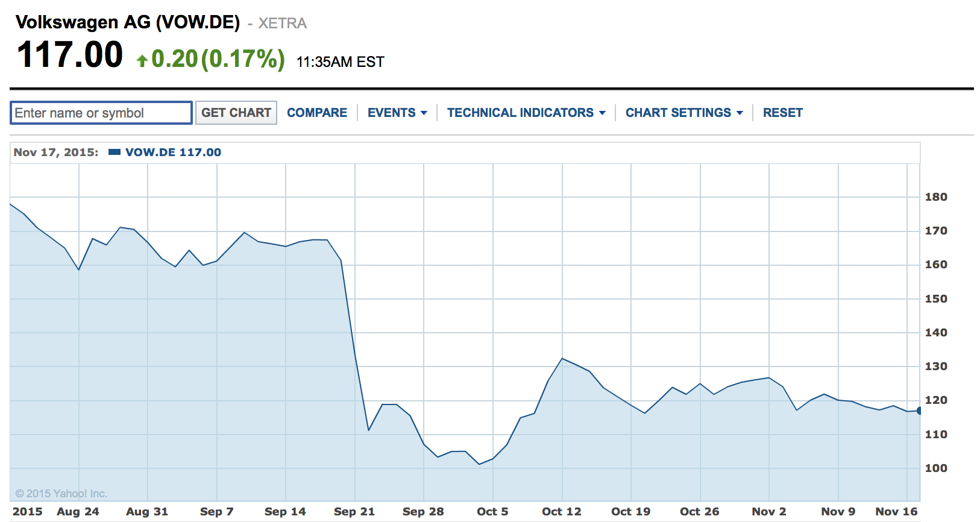The width and height of the screenshot is (980, 522).
Task: Click the VOW.DE legend color swatch
Action: point(115,153)
